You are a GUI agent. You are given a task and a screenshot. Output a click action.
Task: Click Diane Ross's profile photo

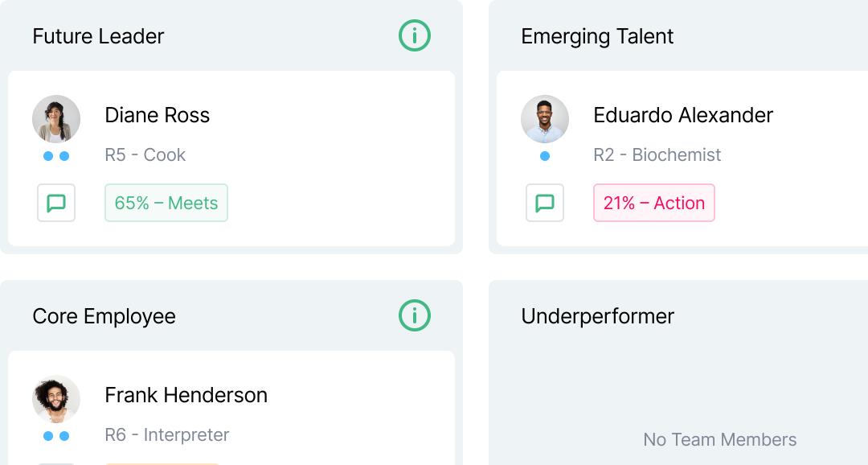tap(56, 119)
